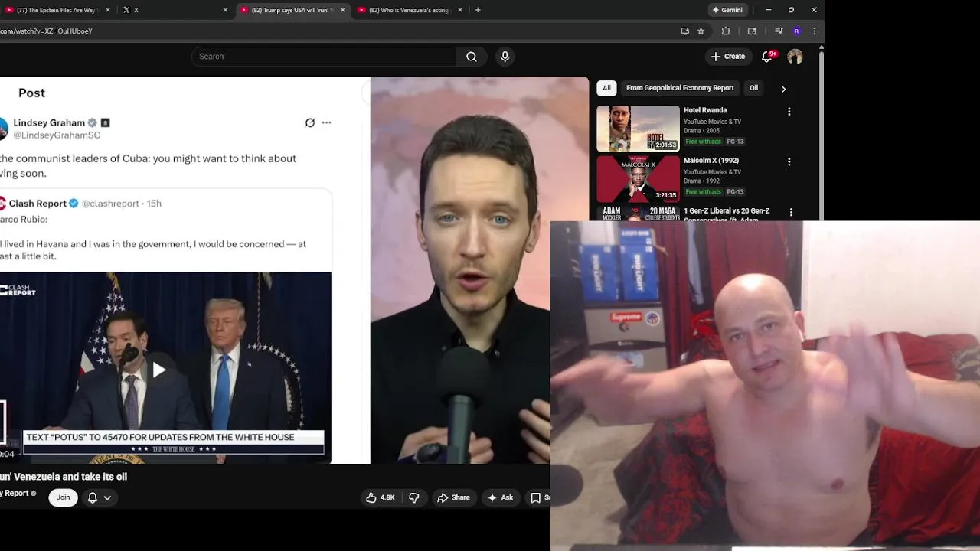Open the tab search side panel icon

click(x=752, y=31)
